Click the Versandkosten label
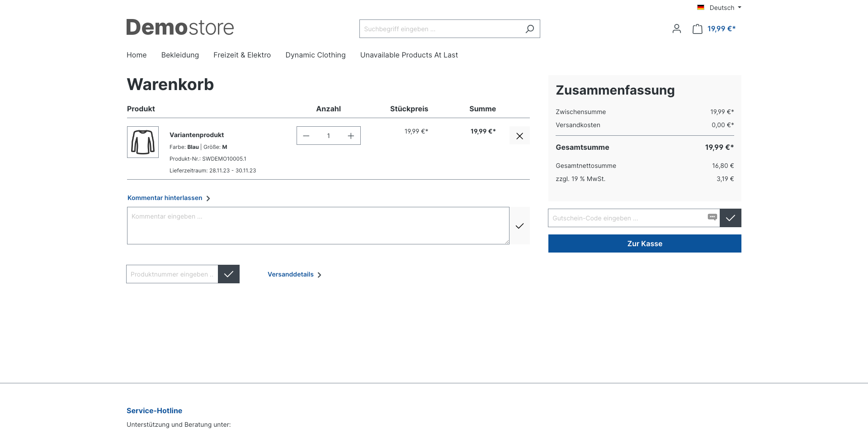This screenshot has width=868, height=439. (x=578, y=125)
